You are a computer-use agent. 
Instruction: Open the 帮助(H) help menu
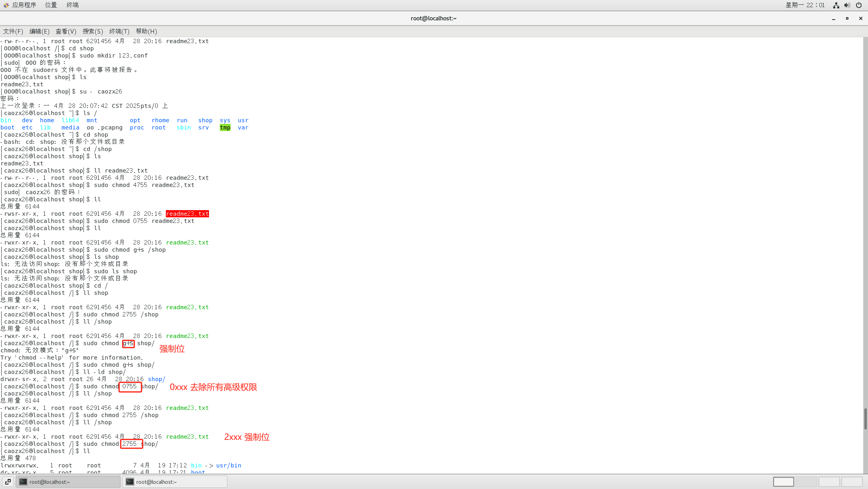coord(146,31)
